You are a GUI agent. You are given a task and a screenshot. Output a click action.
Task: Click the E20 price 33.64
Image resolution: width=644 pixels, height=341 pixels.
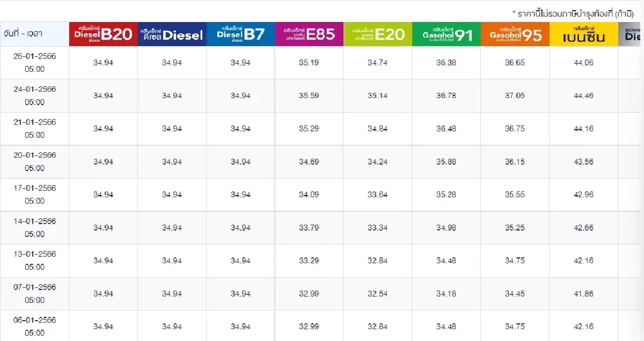click(x=377, y=195)
